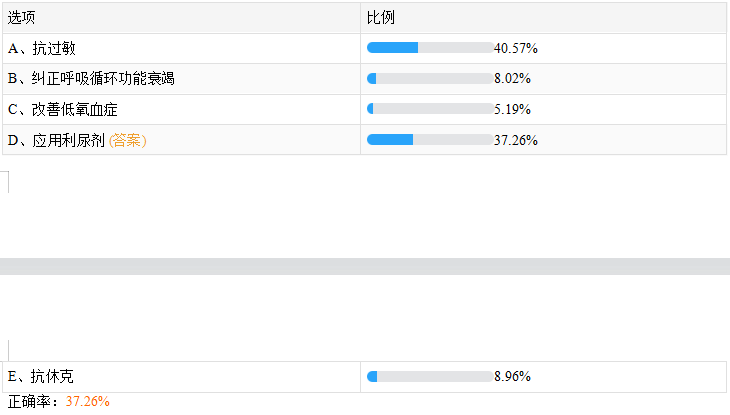Viewport: 730px width, 415px height.
Task: Click the 正确率 label text
Action: (x=32, y=401)
